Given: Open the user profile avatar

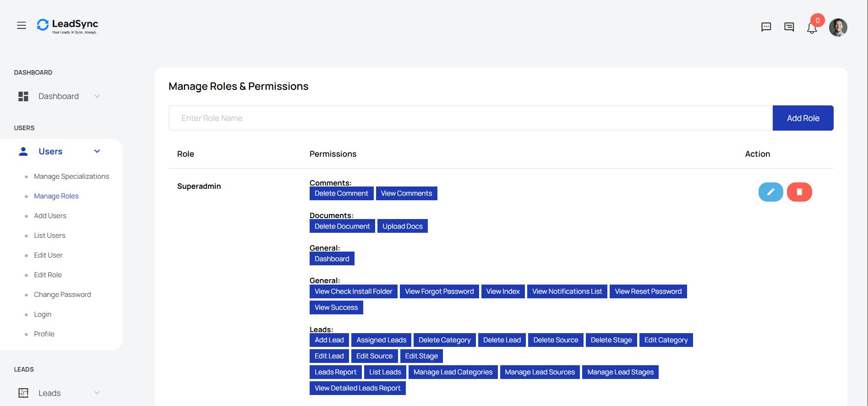Looking at the screenshot, I should 838,27.
